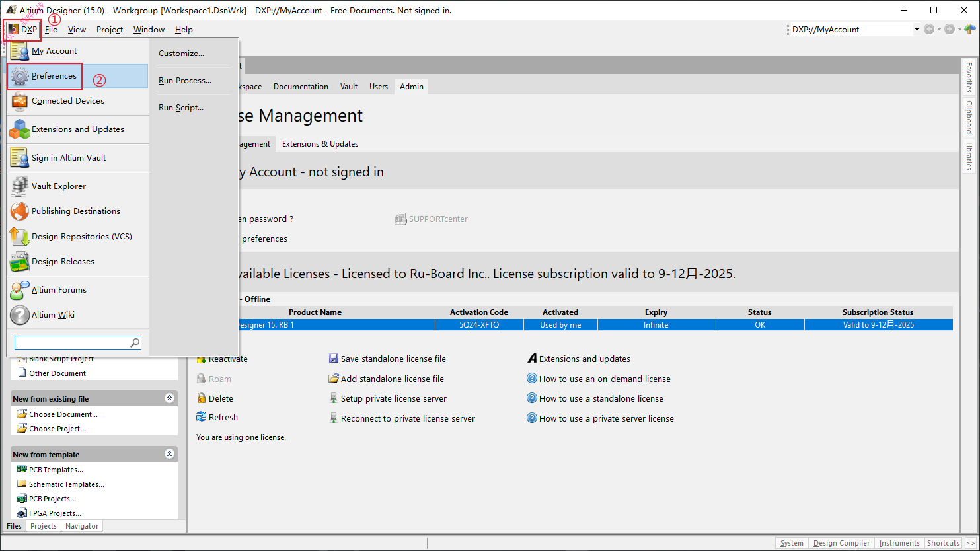This screenshot has height=551, width=980.
Task: Open the Extensions & Updates sub-tab
Action: click(x=320, y=144)
